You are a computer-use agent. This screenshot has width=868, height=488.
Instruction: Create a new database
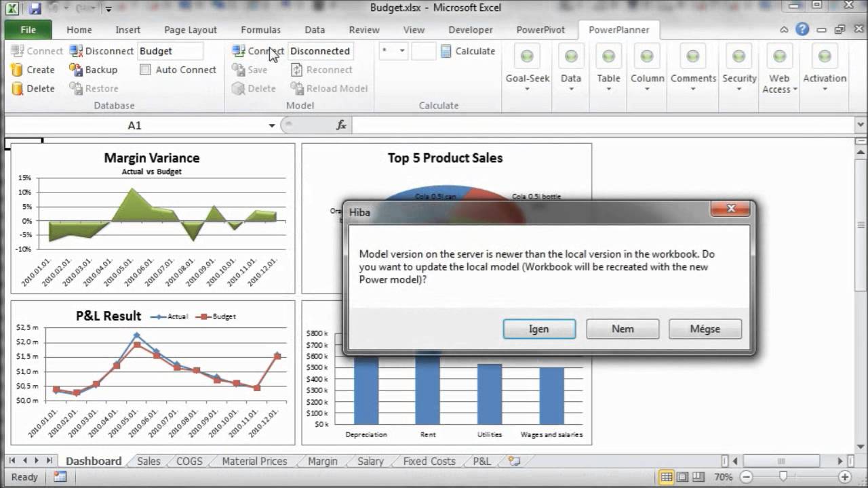(33, 70)
